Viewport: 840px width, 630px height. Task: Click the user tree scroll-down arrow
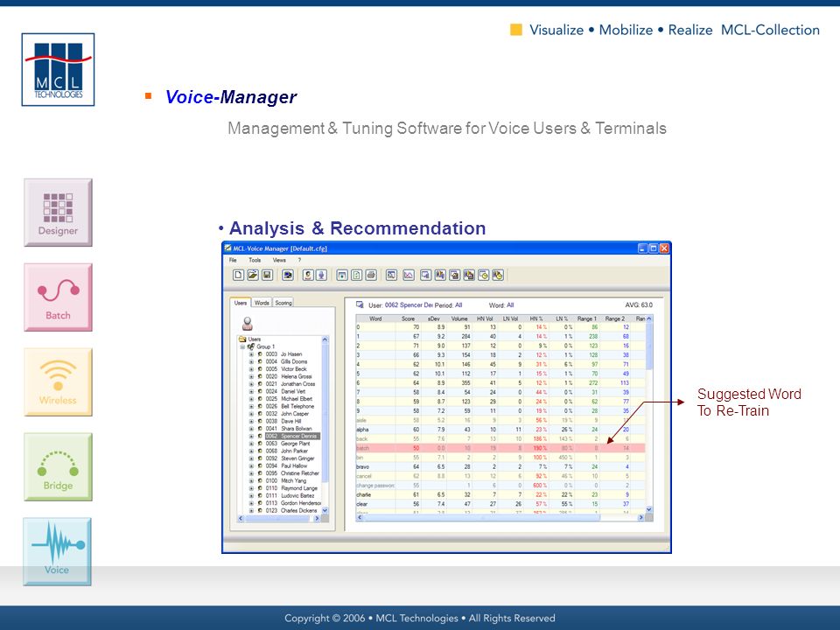point(325,510)
